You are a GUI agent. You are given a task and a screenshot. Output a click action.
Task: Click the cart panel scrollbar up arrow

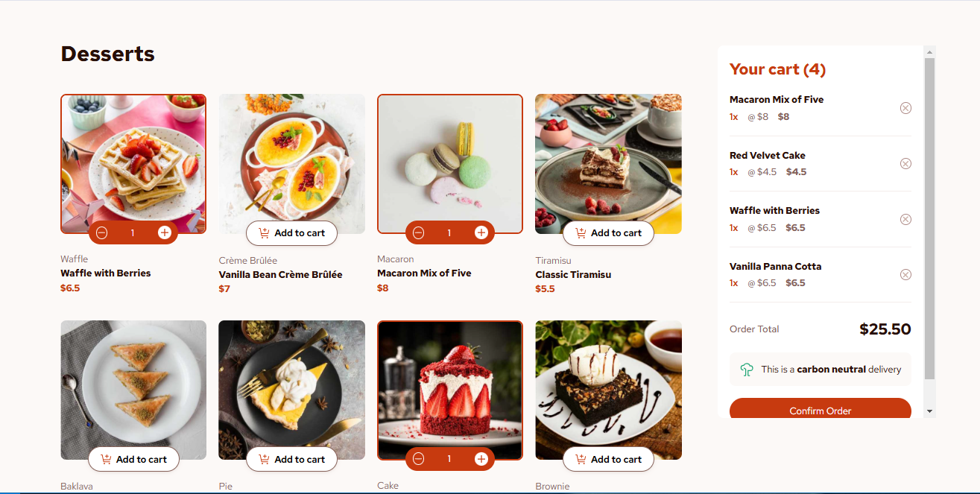coord(929,52)
